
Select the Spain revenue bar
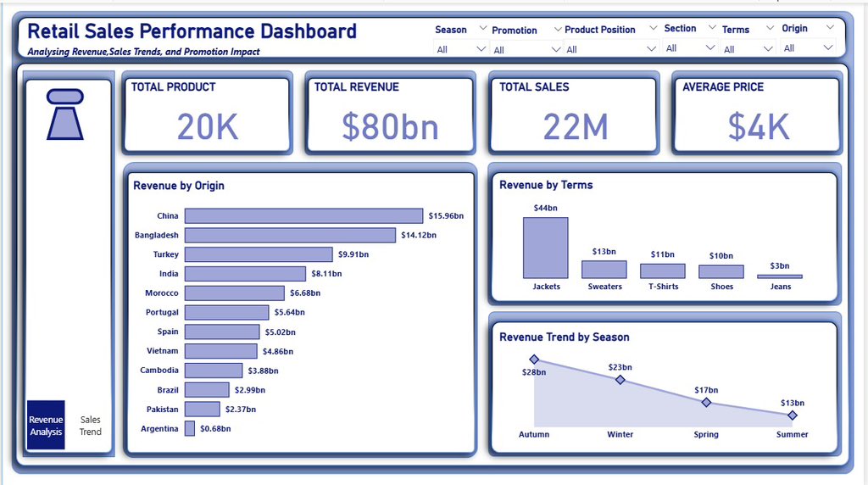(222, 332)
